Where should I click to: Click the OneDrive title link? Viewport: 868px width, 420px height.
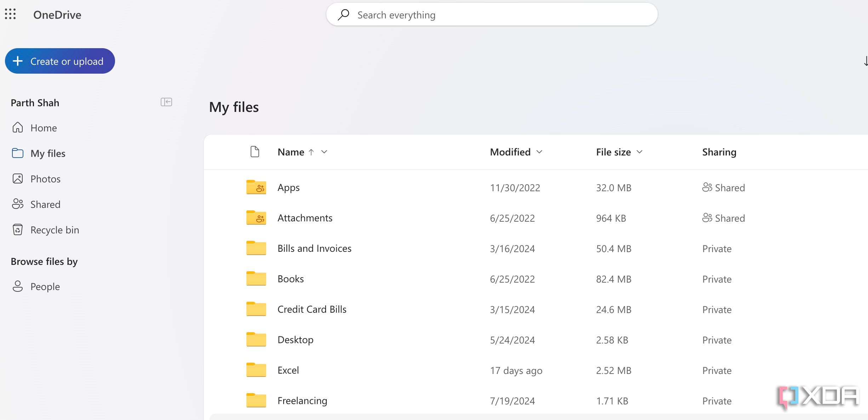pyautogui.click(x=57, y=15)
